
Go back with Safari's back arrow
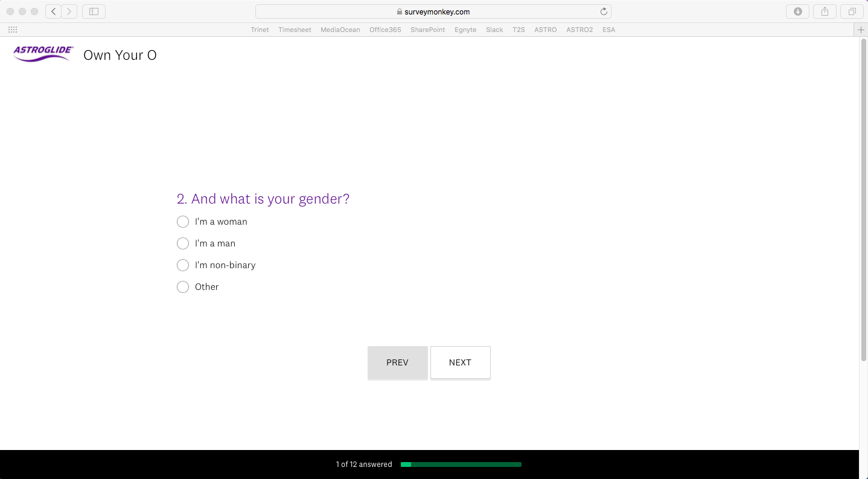tap(53, 11)
